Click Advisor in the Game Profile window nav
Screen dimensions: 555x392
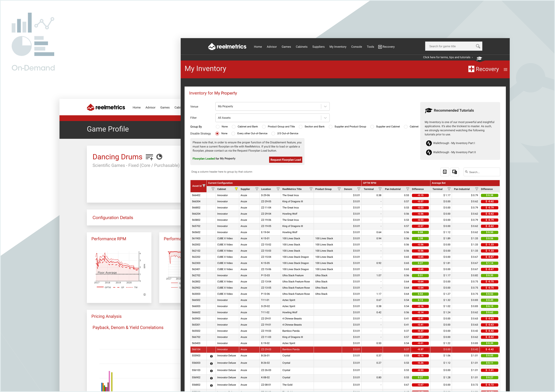tap(150, 107)
